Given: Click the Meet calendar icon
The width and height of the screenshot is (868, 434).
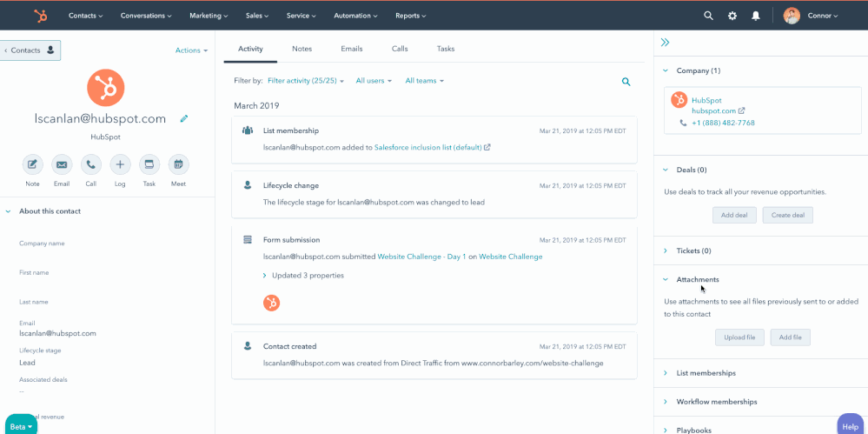Looking at the screenshot, I should click(x=178, y=164).
